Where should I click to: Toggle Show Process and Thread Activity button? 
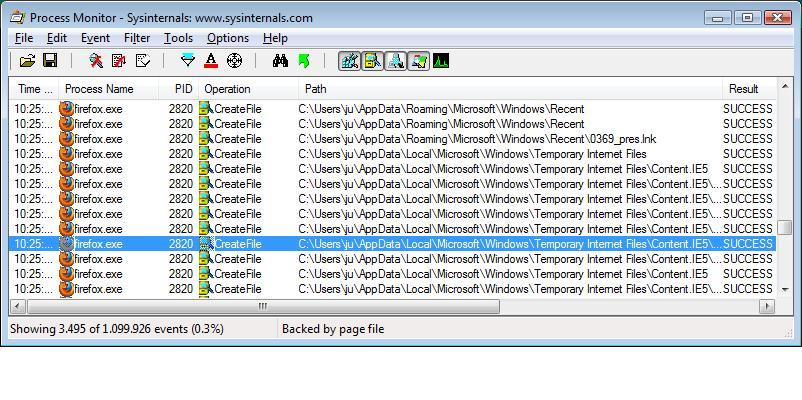(x=418, y=61)
